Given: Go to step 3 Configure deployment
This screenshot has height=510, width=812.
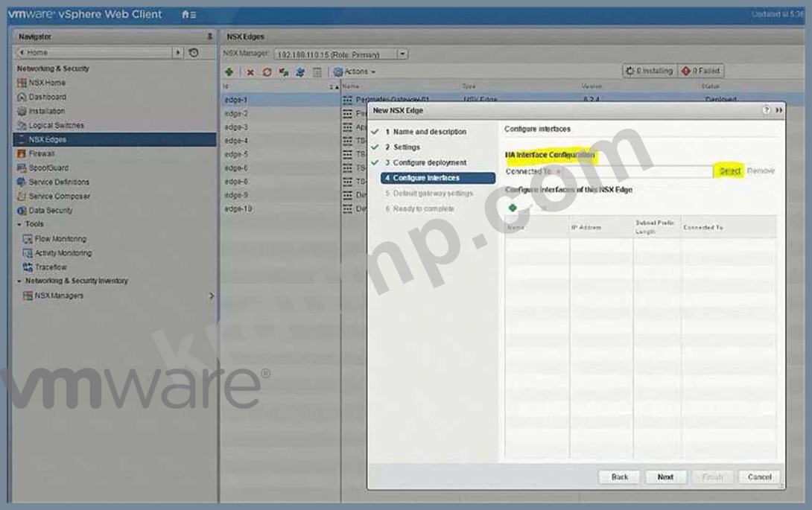Looking at the screenshot, I should [425, 162].
